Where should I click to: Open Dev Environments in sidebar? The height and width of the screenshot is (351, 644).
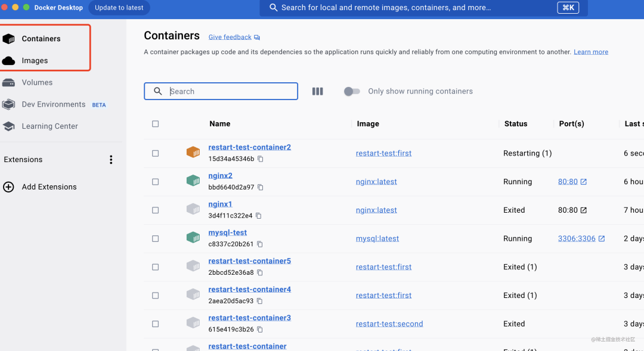(54, 104)
